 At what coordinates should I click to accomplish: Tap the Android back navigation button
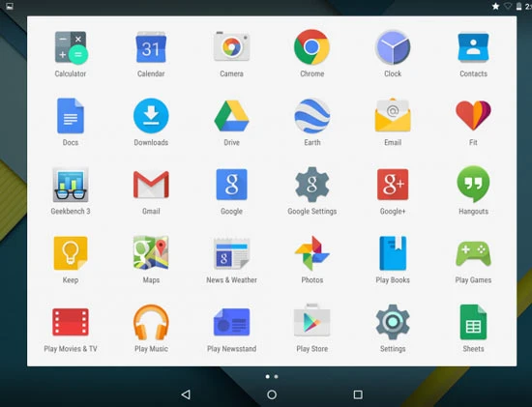186,394
